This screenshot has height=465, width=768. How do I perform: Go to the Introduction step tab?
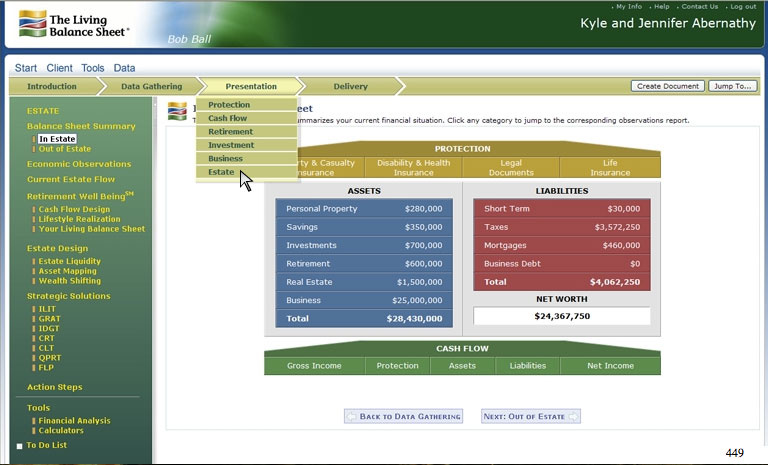point(52,86)
